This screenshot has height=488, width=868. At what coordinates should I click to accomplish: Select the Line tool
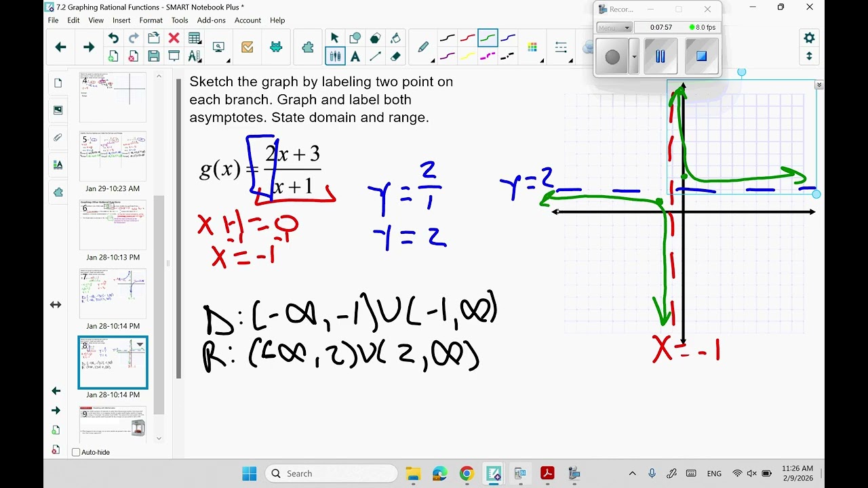(375, 56)
